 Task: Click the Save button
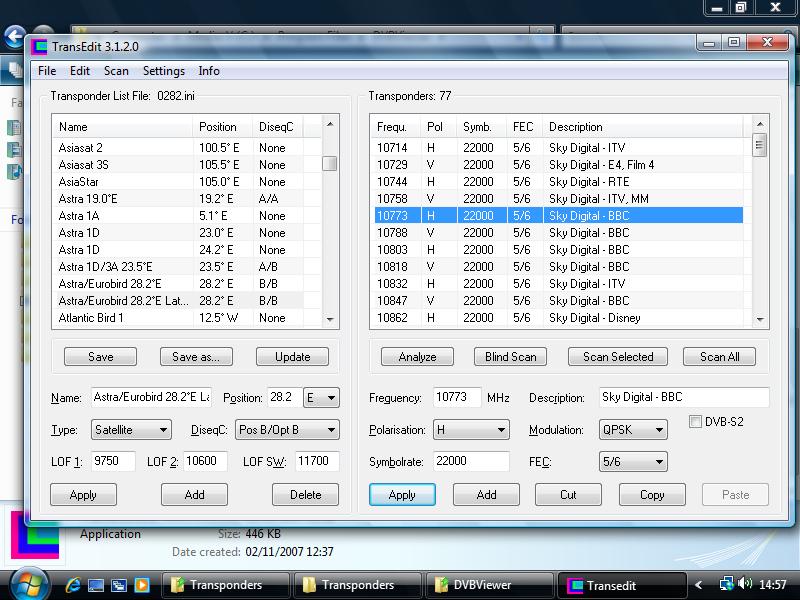pos(101,357)
